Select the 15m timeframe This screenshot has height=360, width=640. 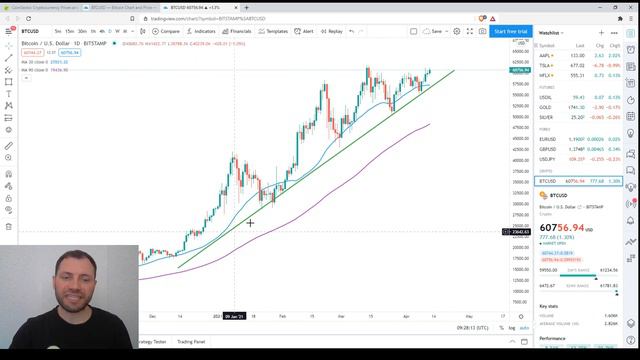70,31
